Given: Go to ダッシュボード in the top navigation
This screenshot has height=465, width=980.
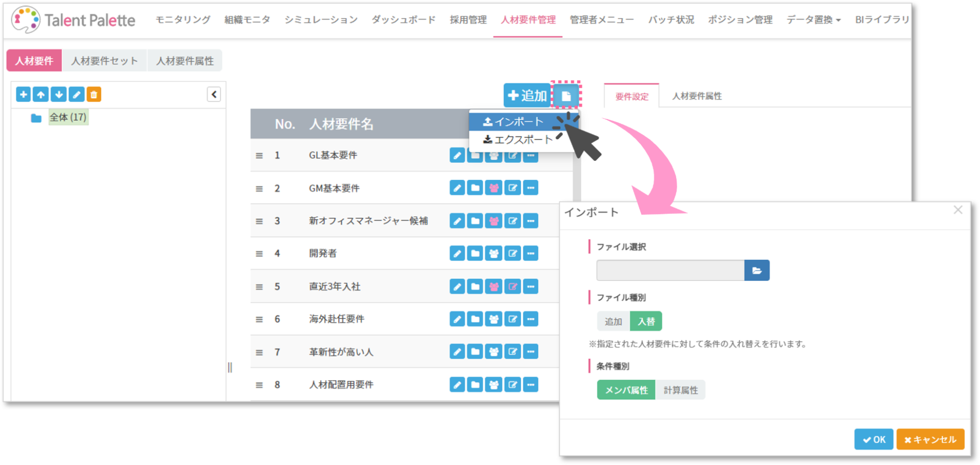Looking at the screenshot, I should coord(403,20).
